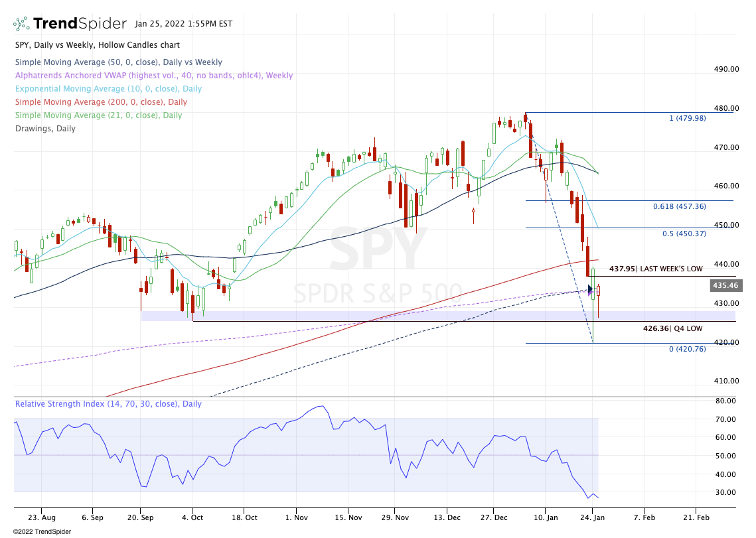Image resolution: width=756 pixels, height=538 pixels.
Task: Click the 24. Jan date axis label
Action: (593, 517)
